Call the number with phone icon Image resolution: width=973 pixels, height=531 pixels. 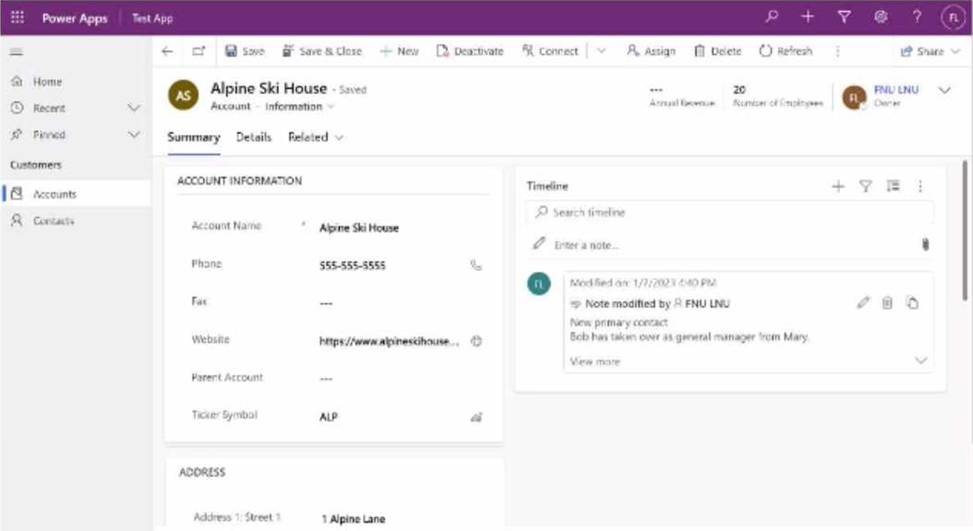pyautogui.click(x=476, y=266)
